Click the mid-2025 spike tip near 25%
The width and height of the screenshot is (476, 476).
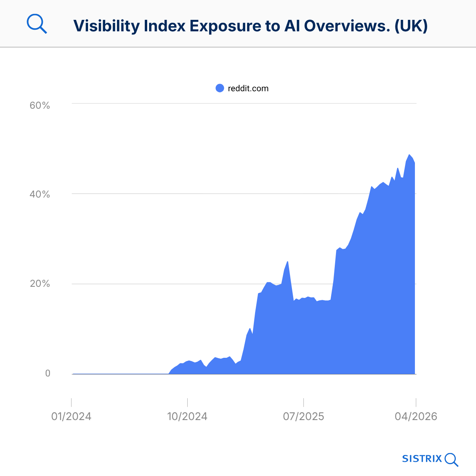tap(288, 262)
